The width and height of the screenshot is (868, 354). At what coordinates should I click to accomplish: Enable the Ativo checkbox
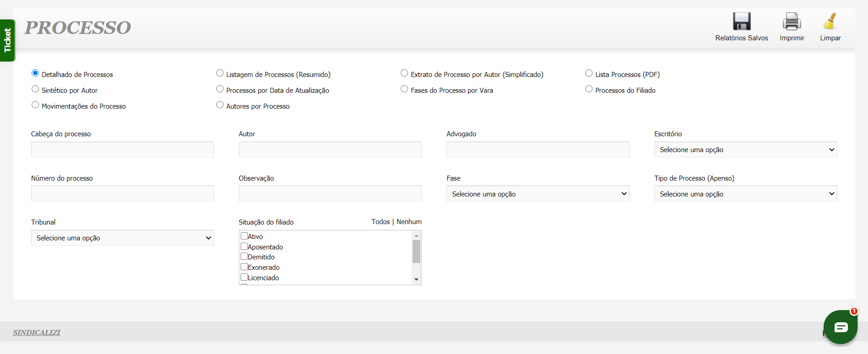pyautogui.click(x=244, y=236)
